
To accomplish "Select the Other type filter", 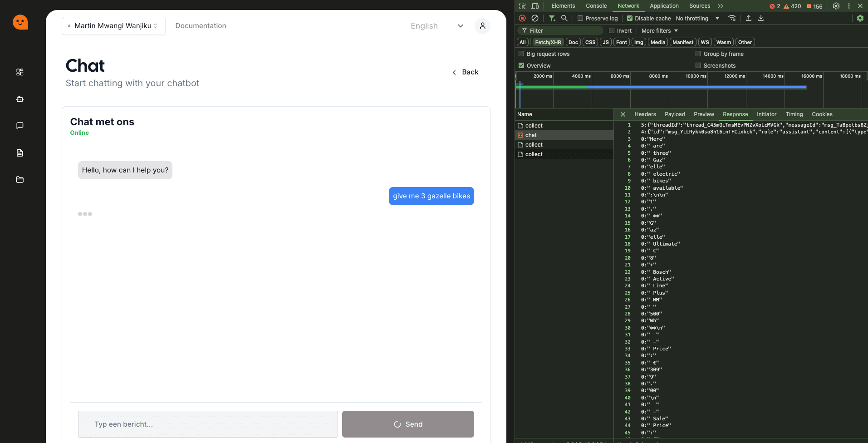I will click(745, 42).
